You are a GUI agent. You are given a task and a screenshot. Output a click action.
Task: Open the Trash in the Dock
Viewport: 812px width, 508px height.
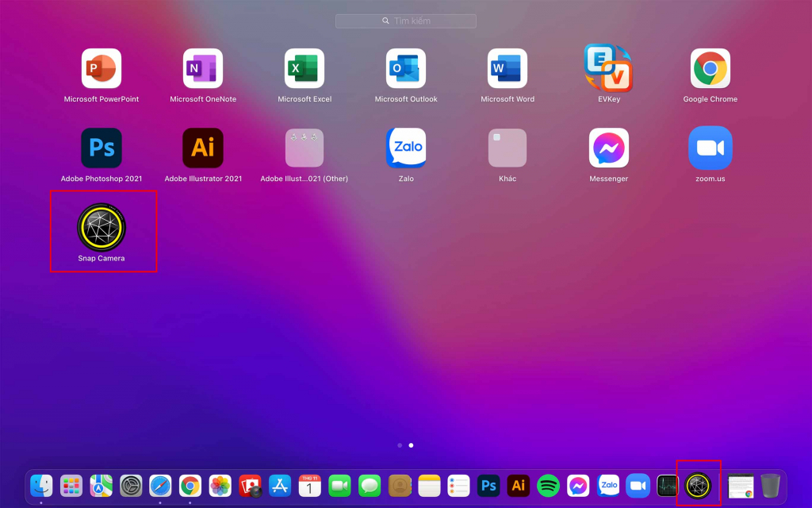771,487
